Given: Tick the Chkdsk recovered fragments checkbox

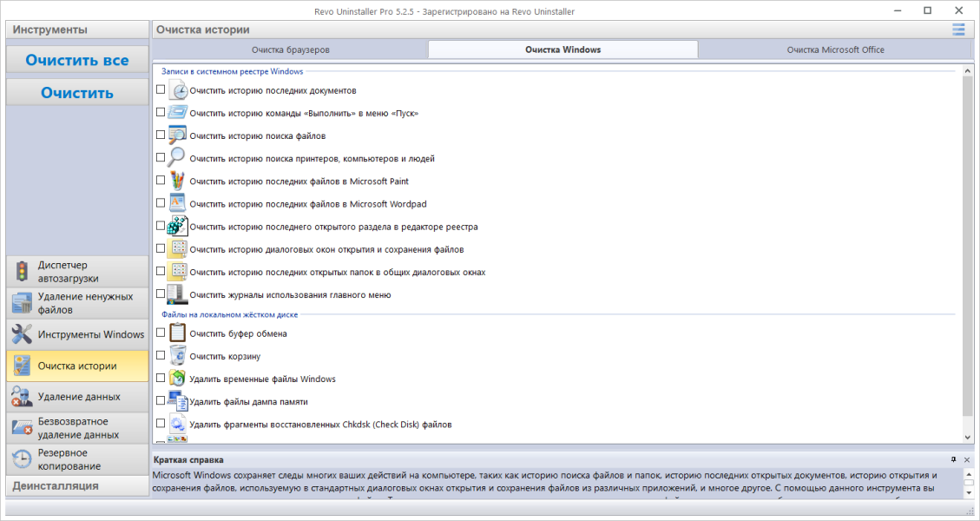Looking at the screenshot, I should tap(161, 424).
